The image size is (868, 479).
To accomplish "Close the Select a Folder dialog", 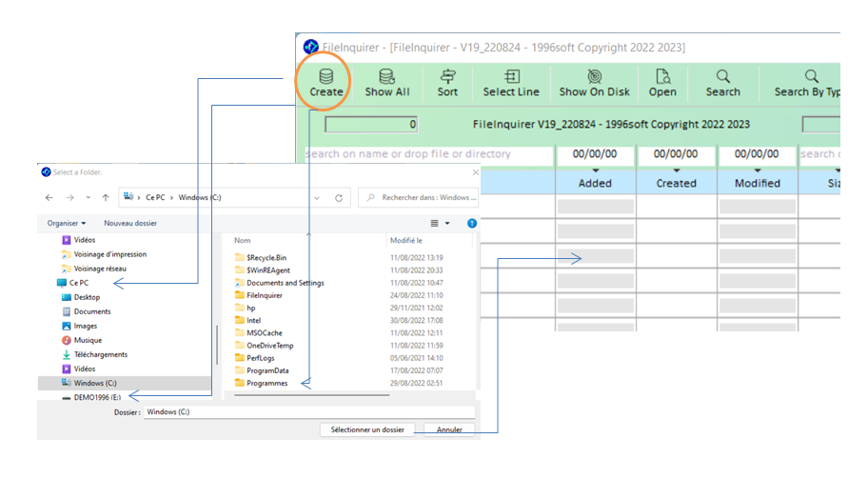I will [x=476, y=172].
